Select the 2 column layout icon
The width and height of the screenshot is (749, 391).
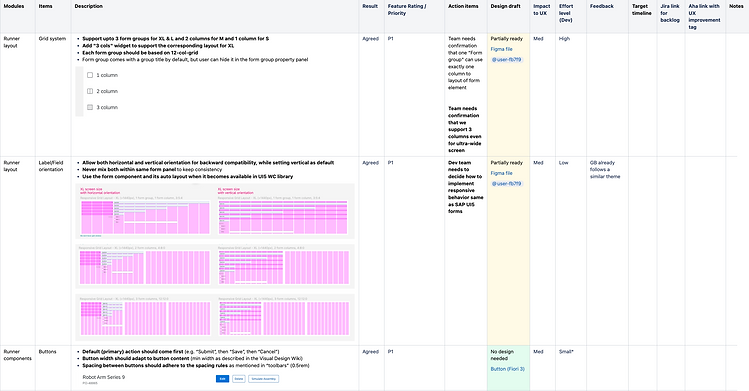pos(90,91)
